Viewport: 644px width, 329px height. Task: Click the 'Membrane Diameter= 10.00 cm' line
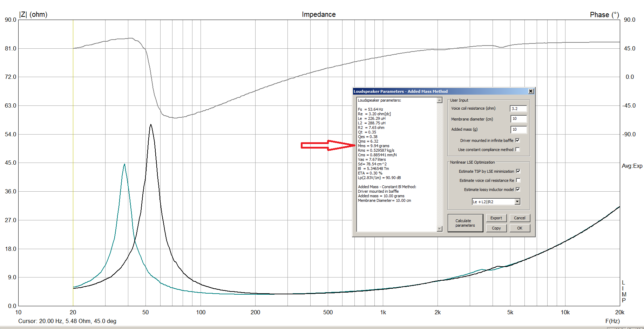point(384,200)
